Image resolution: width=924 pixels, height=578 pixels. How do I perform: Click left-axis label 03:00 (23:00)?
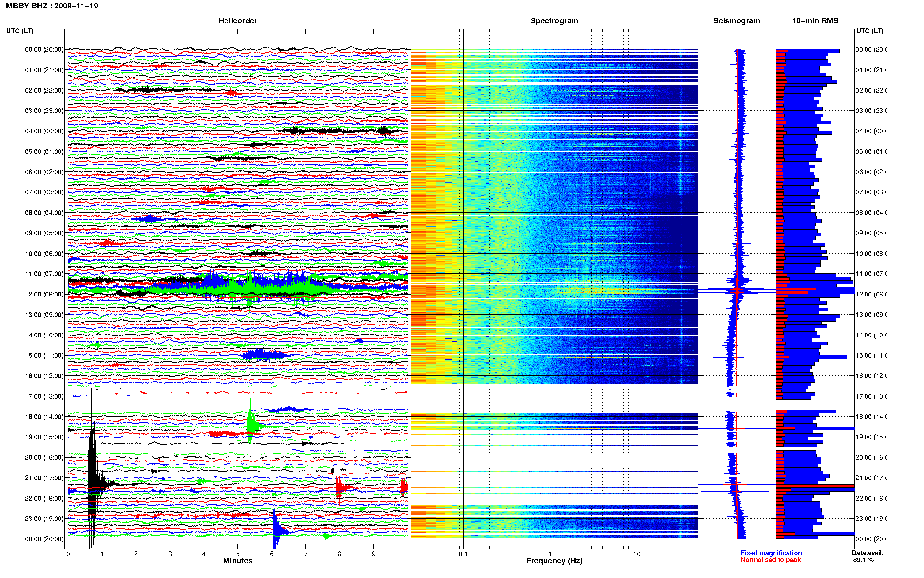(44, 111)
